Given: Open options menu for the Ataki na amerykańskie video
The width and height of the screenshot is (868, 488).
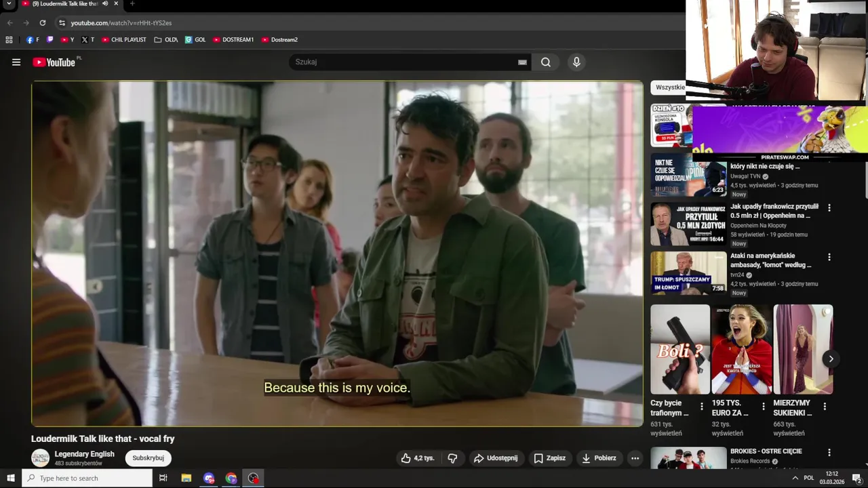Looking at the screenshot, I should click(829, 258).
